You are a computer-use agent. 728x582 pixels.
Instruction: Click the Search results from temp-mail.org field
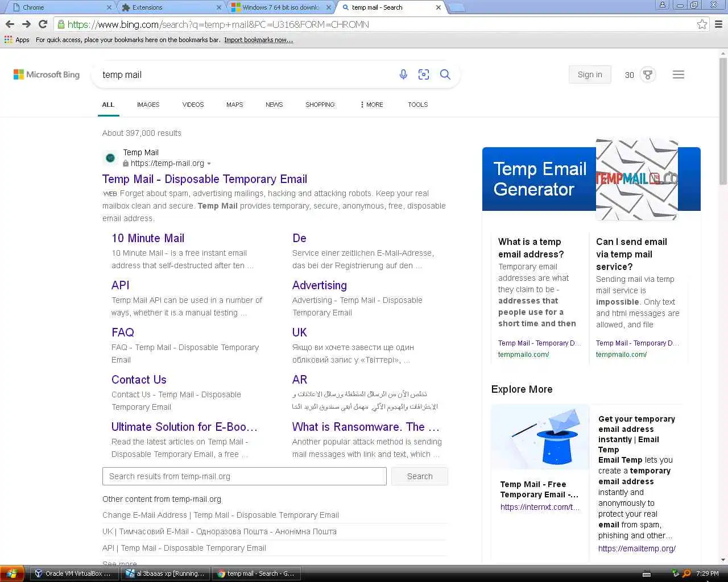pyautogui.click(x=245, y=476)
